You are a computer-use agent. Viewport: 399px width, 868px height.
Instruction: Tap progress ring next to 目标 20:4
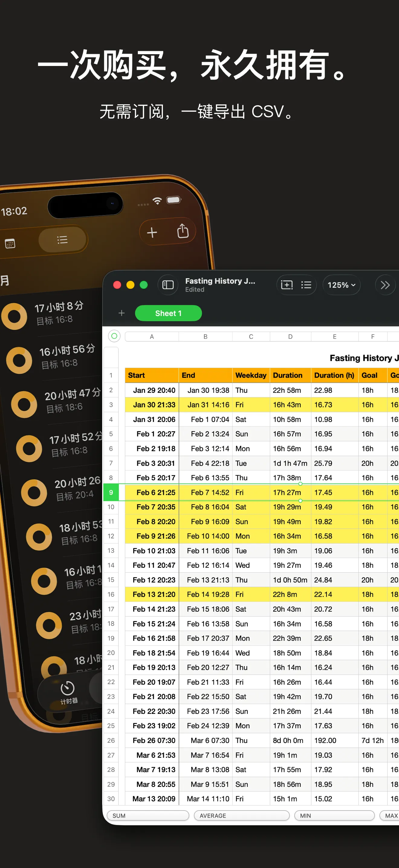(x=34, y=493)
